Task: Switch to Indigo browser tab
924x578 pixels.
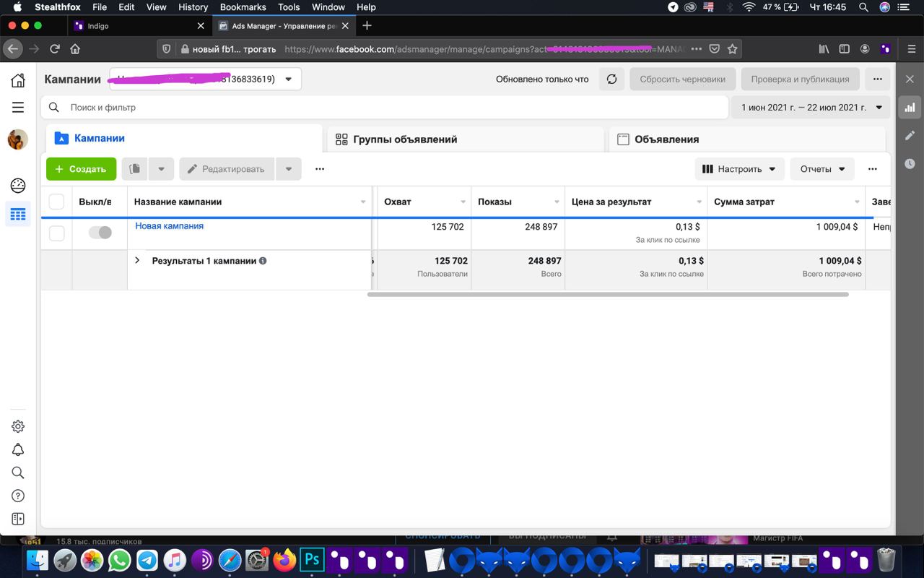Action: tap(140, 25)
